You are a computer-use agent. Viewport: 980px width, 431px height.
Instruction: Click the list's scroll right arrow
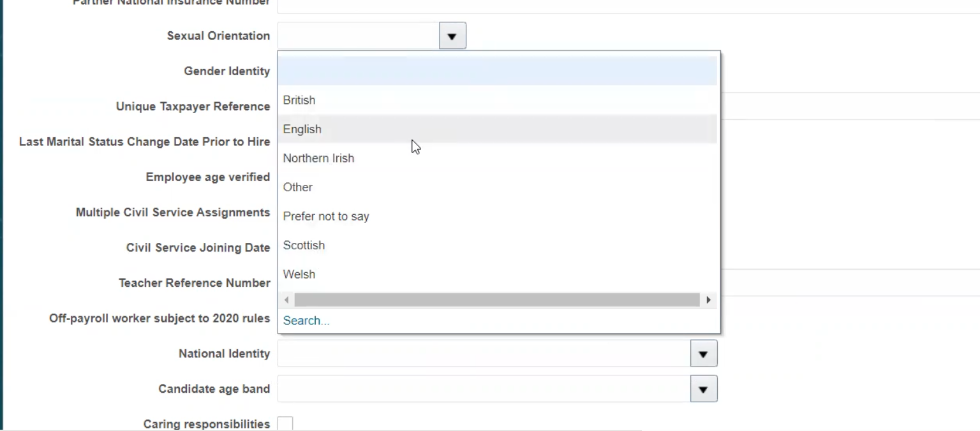tap(708, 300)
